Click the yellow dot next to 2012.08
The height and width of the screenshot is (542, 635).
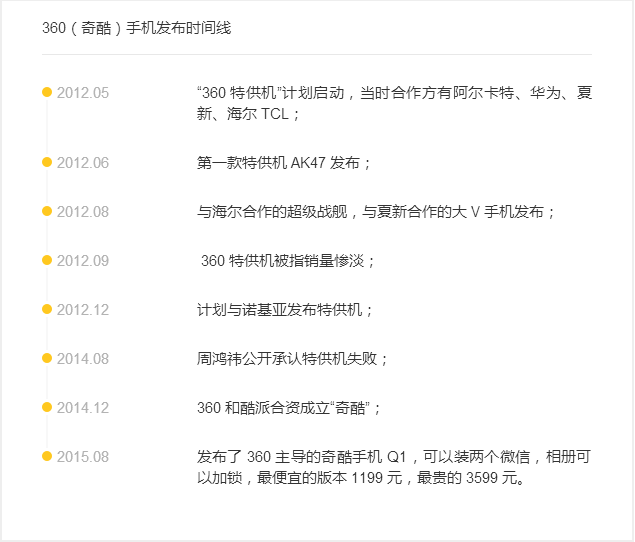coord(47,211)
